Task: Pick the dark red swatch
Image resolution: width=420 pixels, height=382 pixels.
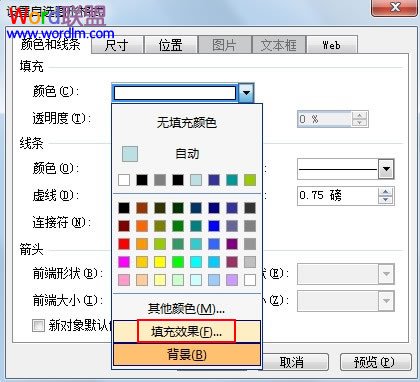Action: coord(124,226)
